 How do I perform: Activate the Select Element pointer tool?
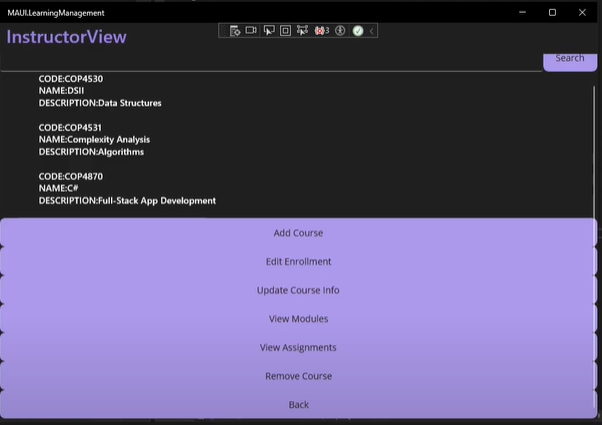[x=269, y=31]
